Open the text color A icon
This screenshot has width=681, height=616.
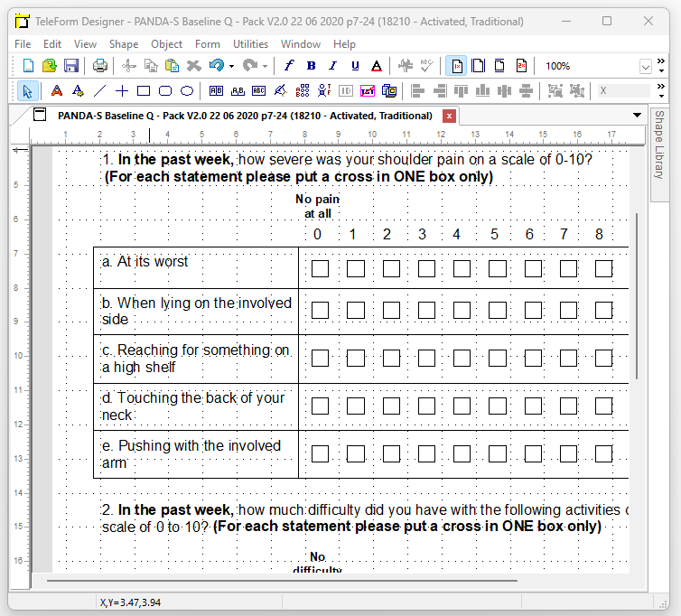(x=377, y=66)
